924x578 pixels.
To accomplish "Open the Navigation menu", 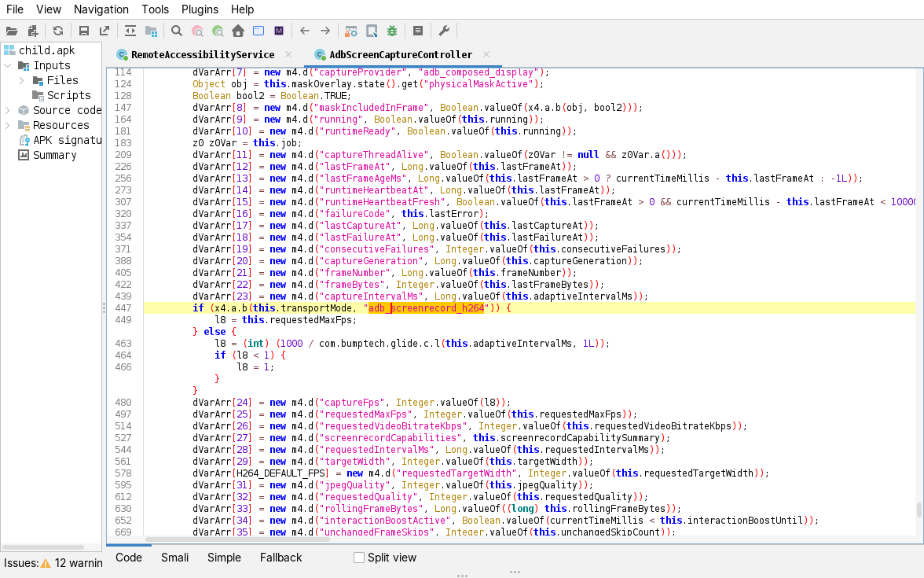I will 101,9.
